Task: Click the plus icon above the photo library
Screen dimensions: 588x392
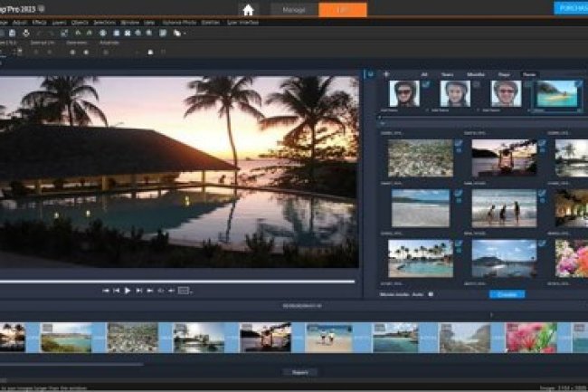Action: pyautogui.click(x=386, y=74)
